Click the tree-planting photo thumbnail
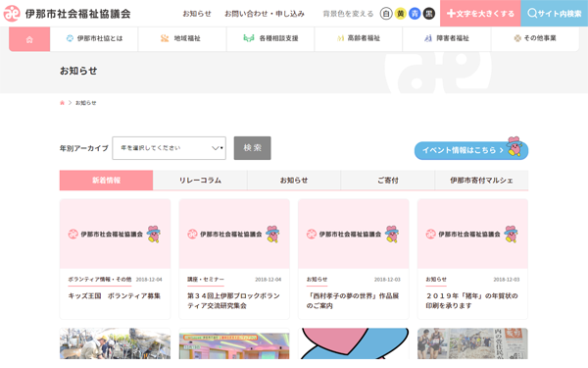The image size is (588, 368). coord(115,343)
